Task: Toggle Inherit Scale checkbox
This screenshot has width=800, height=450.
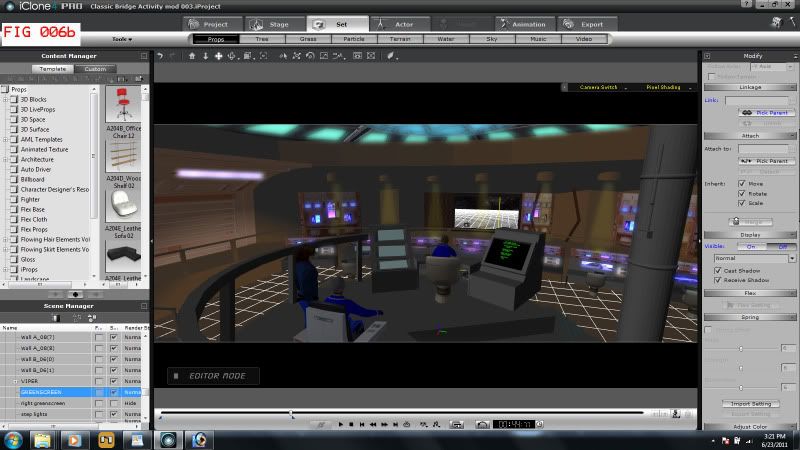Action: click(742, 203)
